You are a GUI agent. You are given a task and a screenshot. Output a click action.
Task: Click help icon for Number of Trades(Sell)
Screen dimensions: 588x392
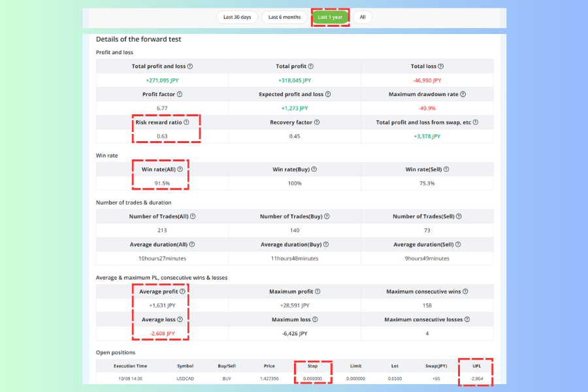pos(459,216)
